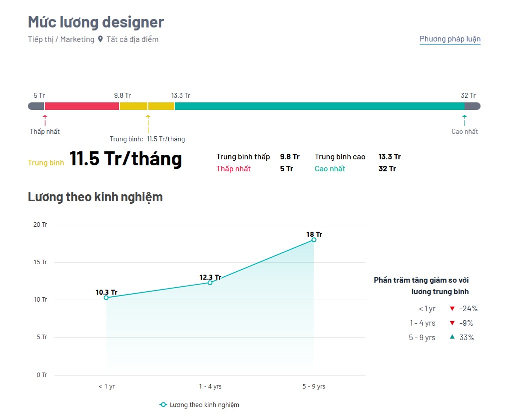Click the red down triangle beside -9%

(x=452, y=323)
